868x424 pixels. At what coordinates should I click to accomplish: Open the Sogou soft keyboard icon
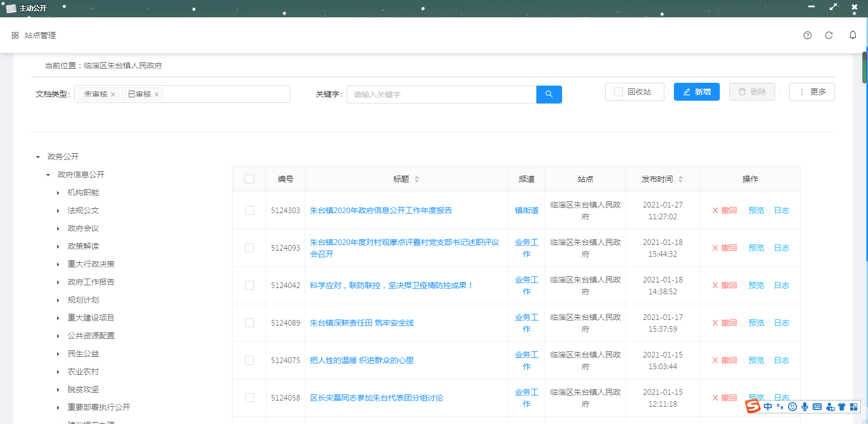pyautogui.click(x=818, y=407)
